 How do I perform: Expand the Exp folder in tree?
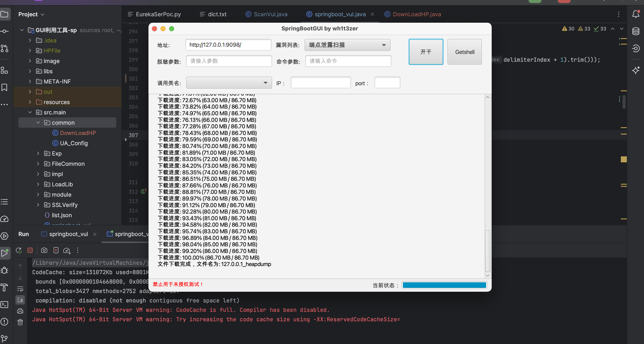click(x=38, y=153)
